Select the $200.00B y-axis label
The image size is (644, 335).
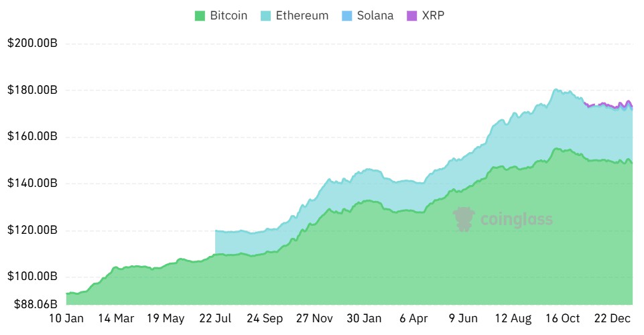(x=32, y=44)
